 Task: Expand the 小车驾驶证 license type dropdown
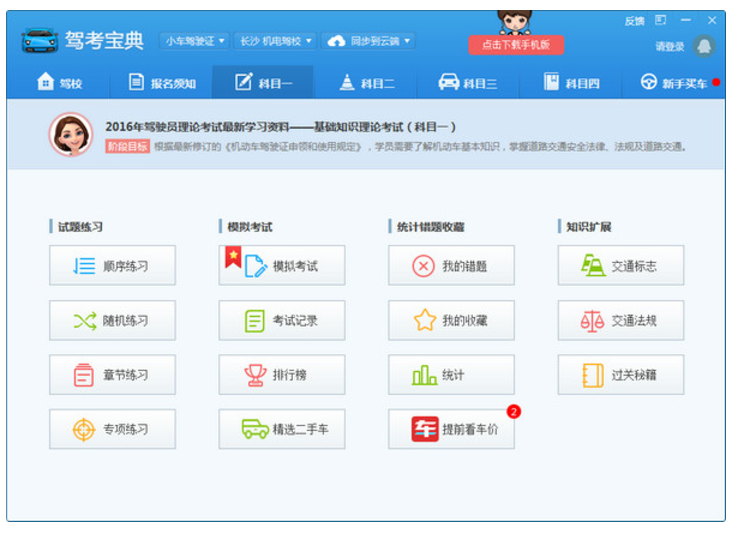click(x=194, y=41)
